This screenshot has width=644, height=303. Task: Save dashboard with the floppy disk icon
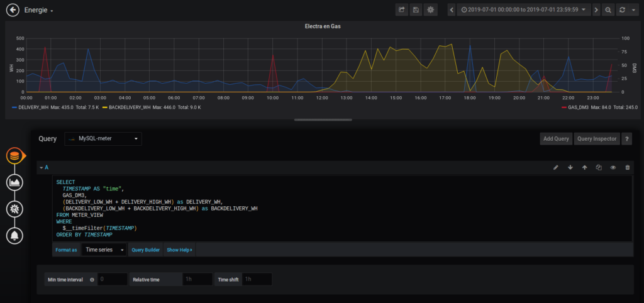point(416,10)
